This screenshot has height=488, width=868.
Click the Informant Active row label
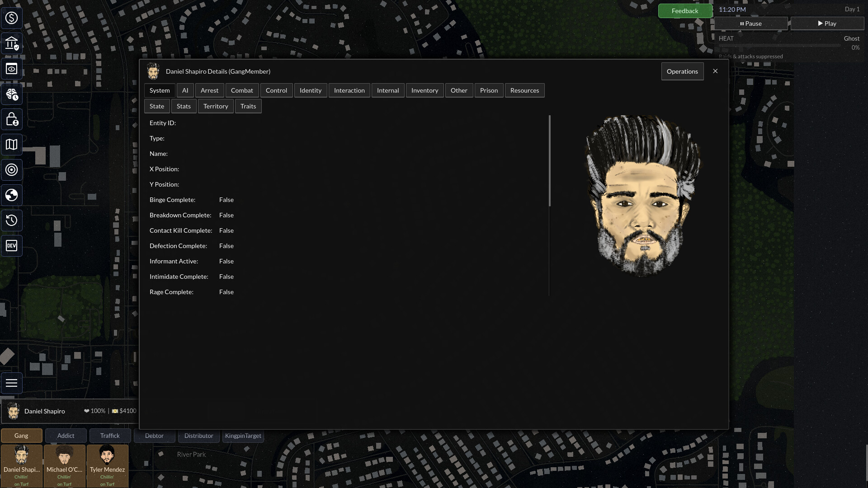[x=174, y=261]
